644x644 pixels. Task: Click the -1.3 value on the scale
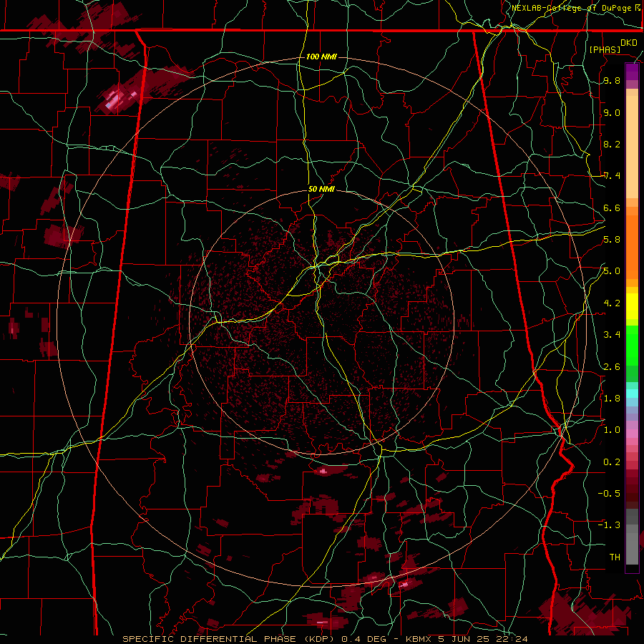click(609, 525)
